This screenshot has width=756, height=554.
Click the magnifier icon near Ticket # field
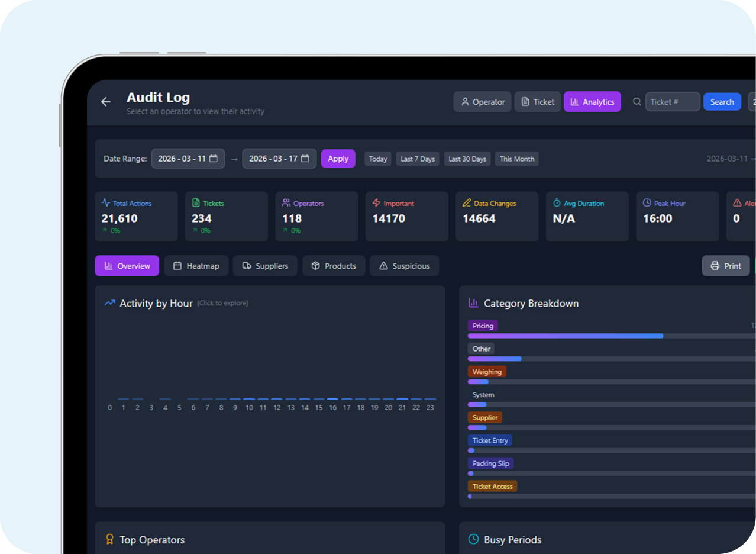637,102
